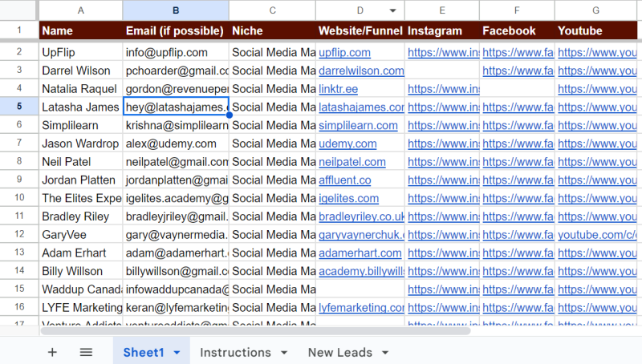The image size is (642, 364).
Task: Open the simplilearn.com link
Action: pos(358,126)
